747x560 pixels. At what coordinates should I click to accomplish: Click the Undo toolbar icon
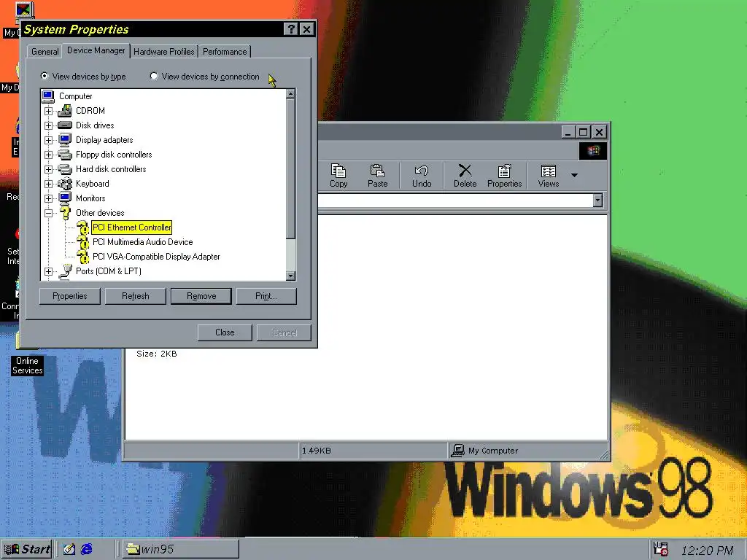pos(422,176)
